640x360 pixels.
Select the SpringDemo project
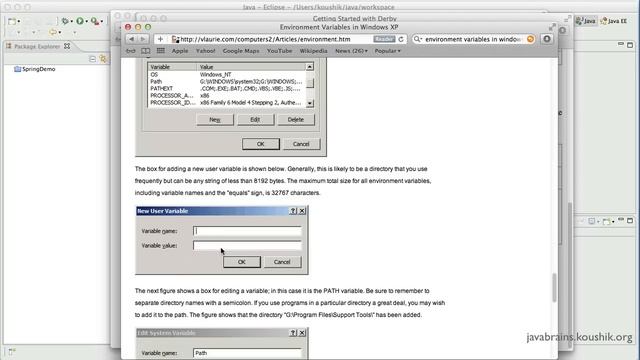35,69
